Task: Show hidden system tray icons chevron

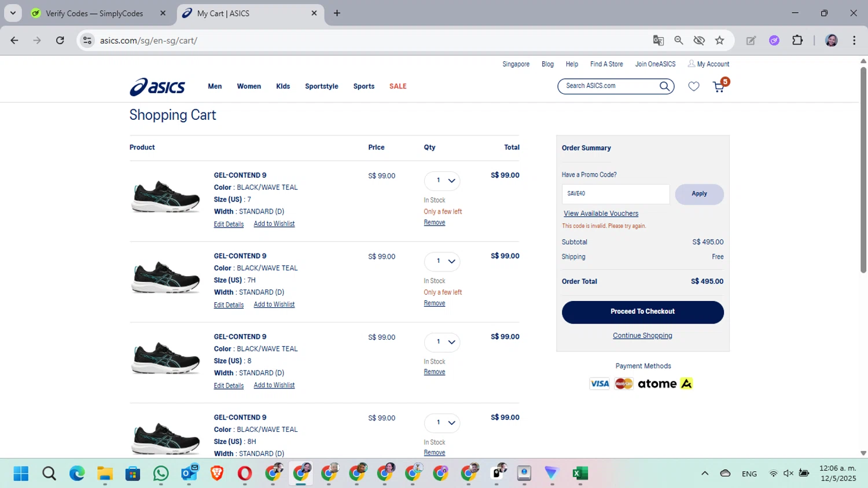Action: 705,474
